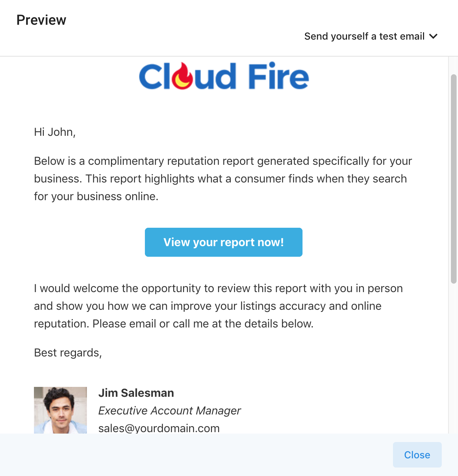
Task: Open Send yourself a test email
Action: coord(371,36)
